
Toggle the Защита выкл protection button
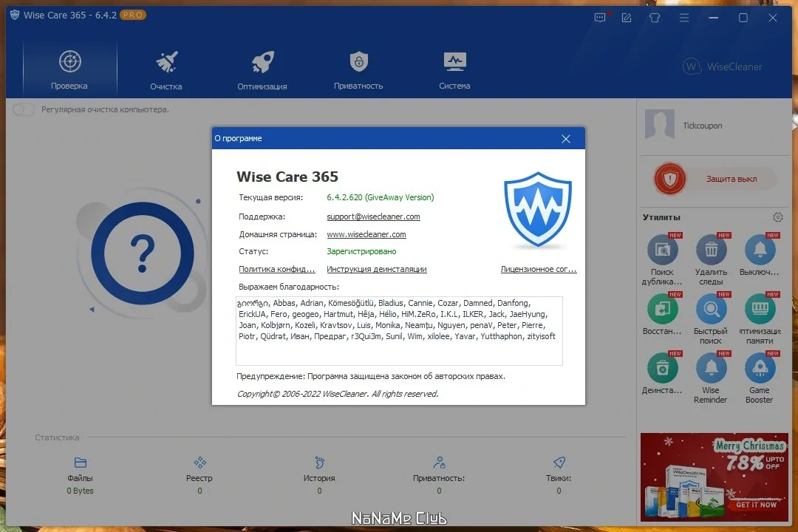point(715,179)
